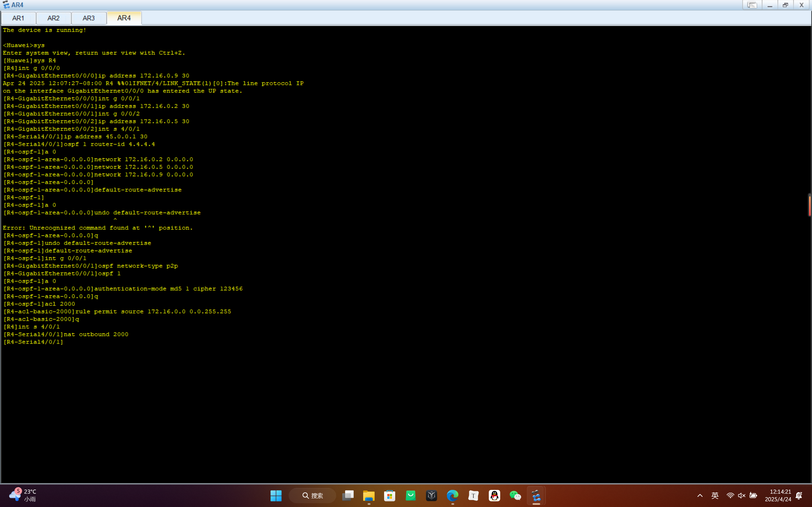This screenshot has width=812, height=507.
Task: Open WeChat from the taskbar
Action: pyautogui.click(x=515, y=496)
